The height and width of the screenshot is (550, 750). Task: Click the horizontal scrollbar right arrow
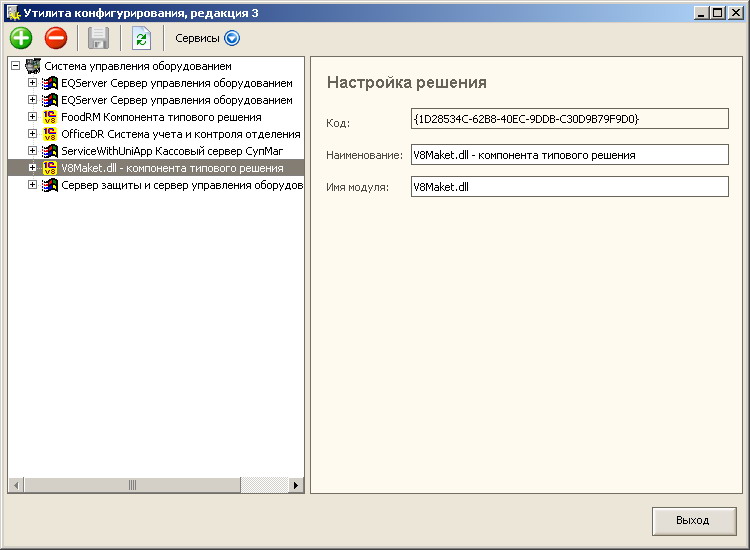click(x=296, y=485)
